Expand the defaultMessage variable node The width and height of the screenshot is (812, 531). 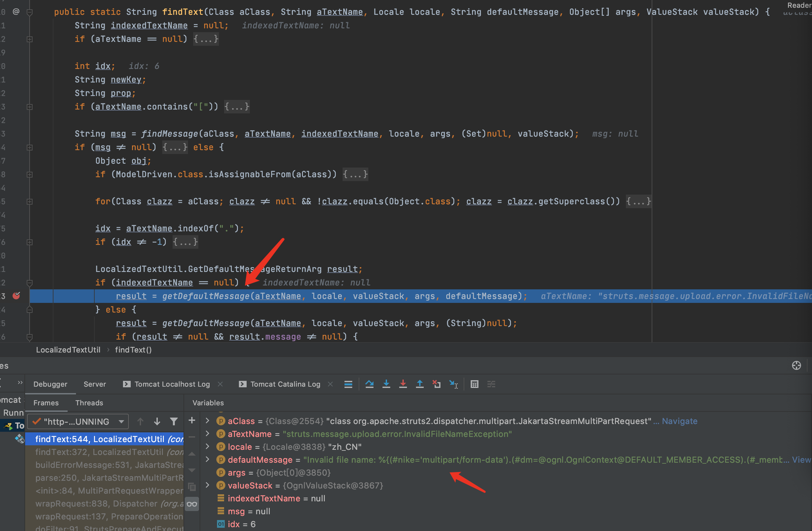click(207, 460)
